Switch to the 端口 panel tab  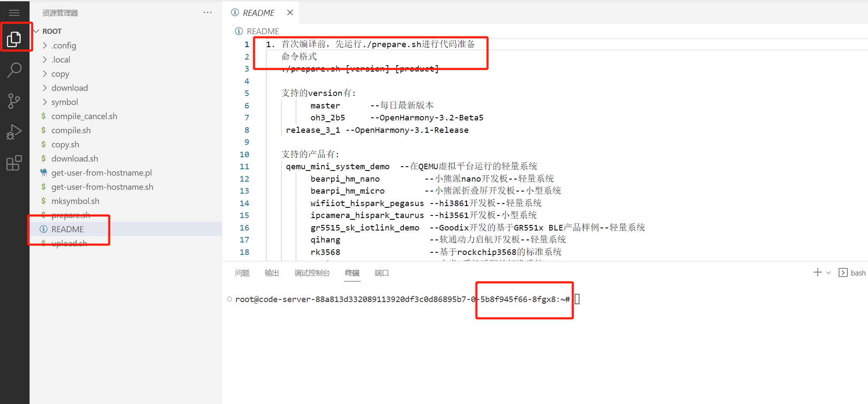[381, 273]
